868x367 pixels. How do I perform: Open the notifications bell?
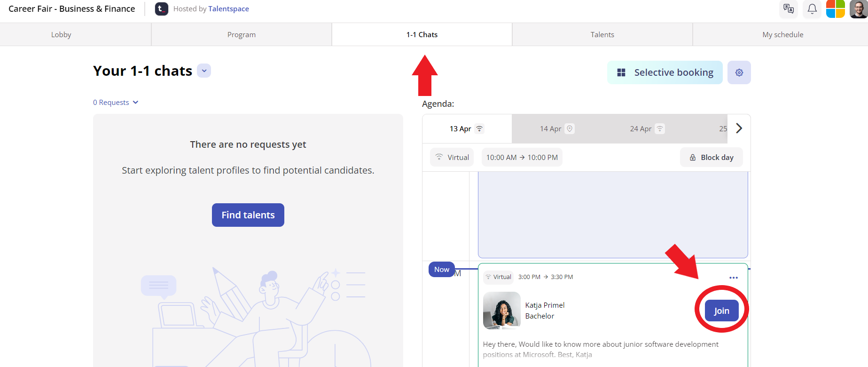(812, 9)
